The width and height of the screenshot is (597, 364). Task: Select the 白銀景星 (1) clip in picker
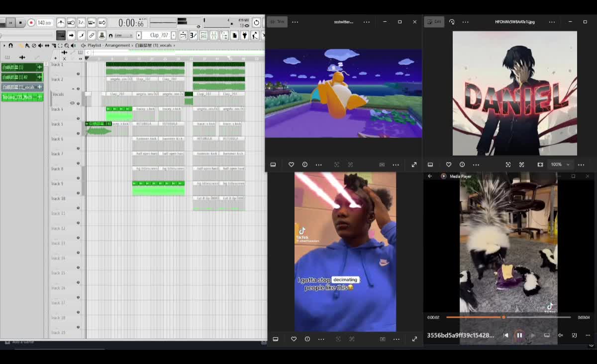22,67
